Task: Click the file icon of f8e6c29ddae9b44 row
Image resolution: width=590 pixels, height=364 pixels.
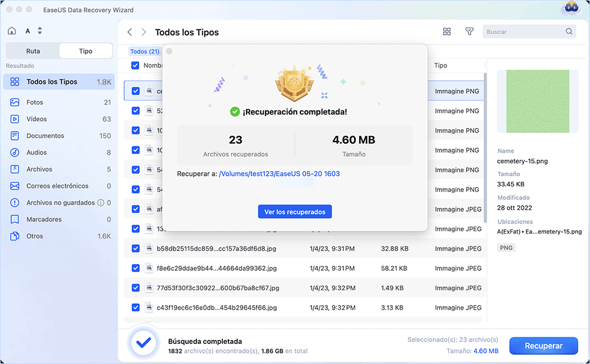Action: pyautogui.click(x=149, y=268)
